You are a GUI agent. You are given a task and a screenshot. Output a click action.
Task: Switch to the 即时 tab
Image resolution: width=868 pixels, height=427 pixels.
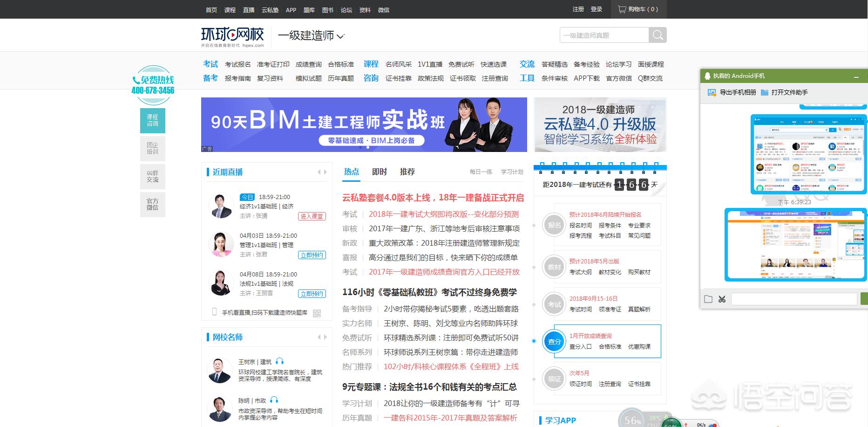pos(380,172)
